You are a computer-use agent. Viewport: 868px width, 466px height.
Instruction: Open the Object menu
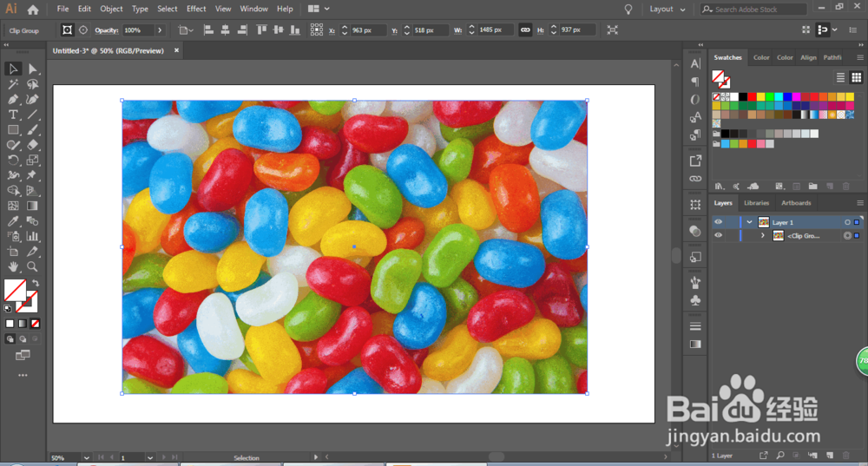tap(111, 9)
